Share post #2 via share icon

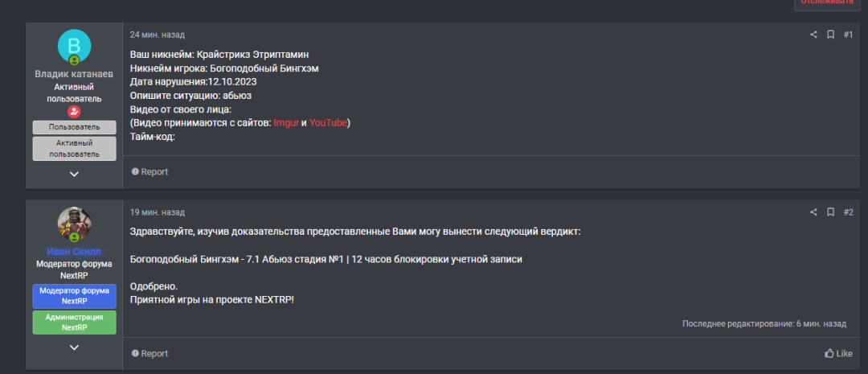(813, 212)
